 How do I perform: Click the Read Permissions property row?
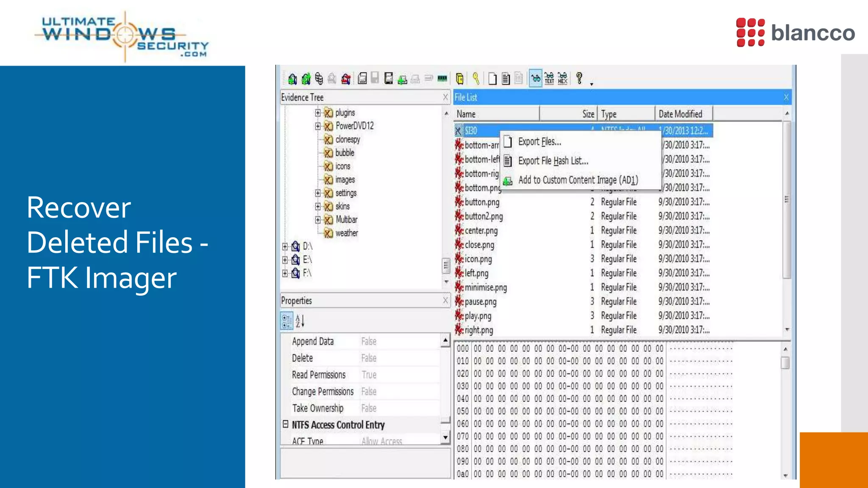tap(361, 375)
